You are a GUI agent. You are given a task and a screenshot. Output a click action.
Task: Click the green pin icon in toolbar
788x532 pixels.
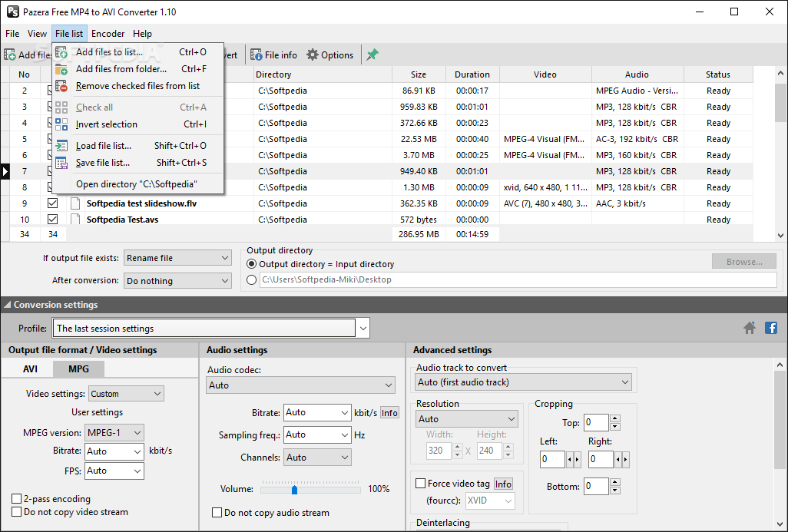[372, 55]
